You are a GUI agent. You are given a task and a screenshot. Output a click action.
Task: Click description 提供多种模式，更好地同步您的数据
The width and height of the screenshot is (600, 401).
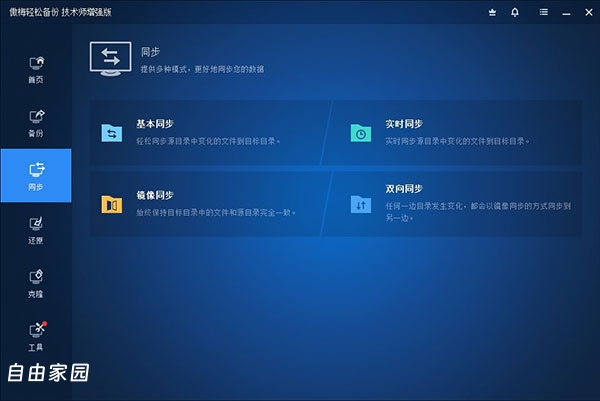(202, 69)
